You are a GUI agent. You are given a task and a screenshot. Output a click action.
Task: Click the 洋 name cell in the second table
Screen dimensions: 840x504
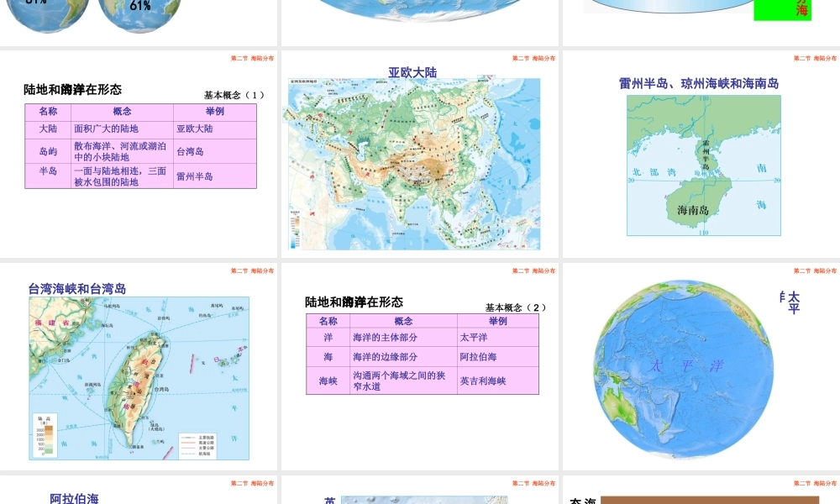click(328, 338)
